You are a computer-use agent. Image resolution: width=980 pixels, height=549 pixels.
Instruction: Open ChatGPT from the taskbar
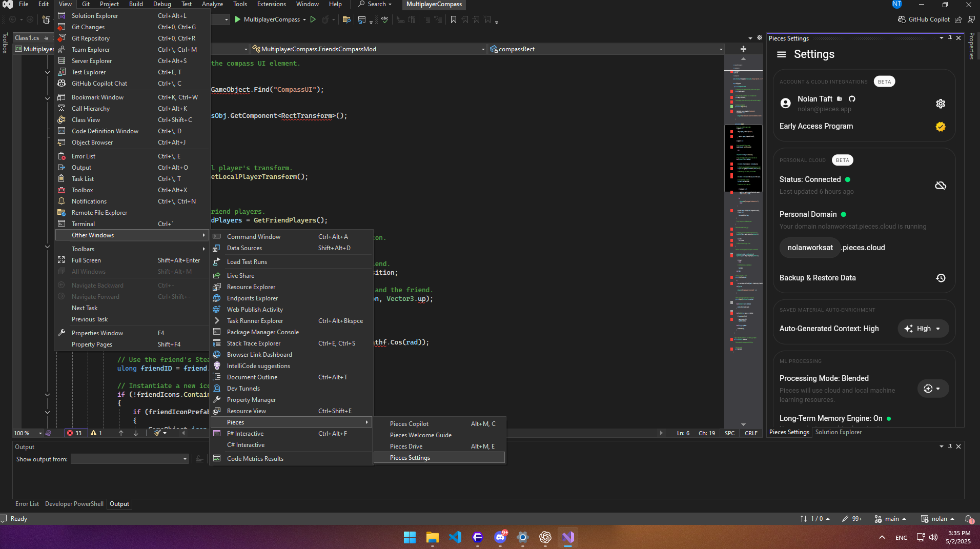tap(545, 537)
